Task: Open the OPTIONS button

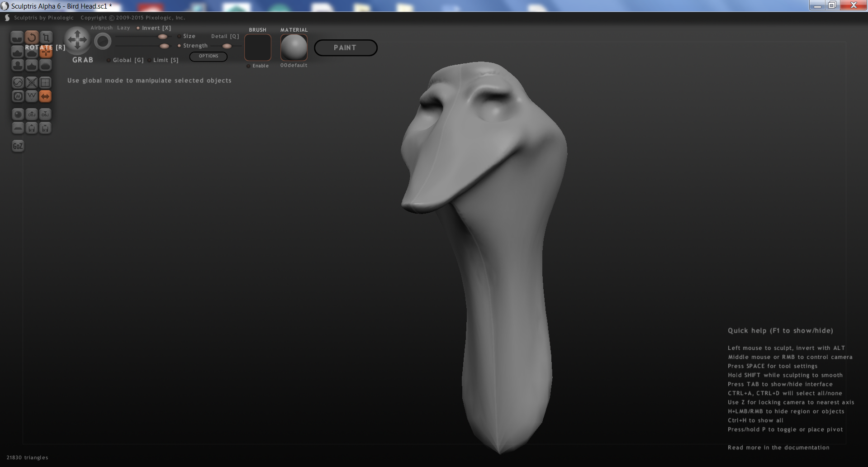Action: coord(208,57)
